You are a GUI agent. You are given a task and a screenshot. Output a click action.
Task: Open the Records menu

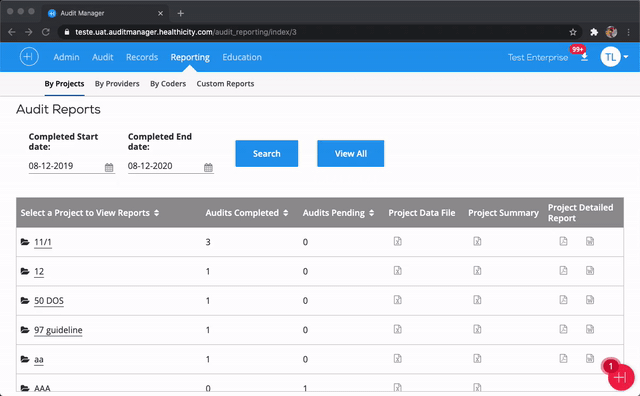(x=142, y=57)
